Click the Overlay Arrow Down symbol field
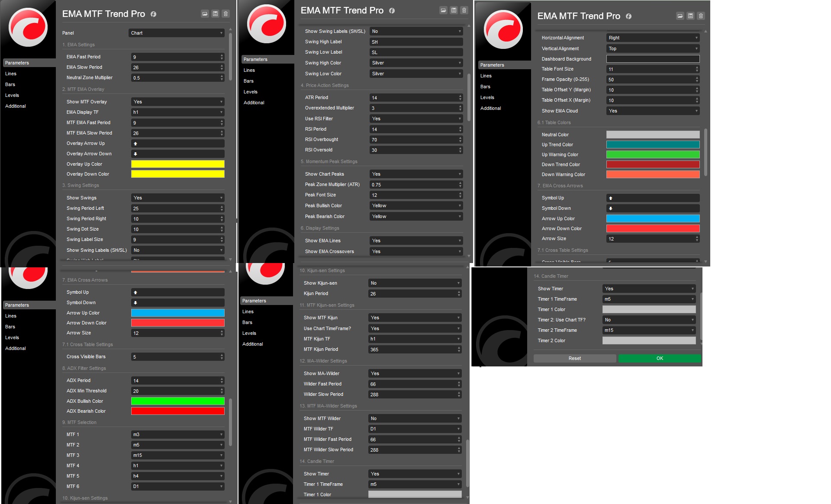The height and width of the screenshot is (504, 831). coord(177,154)
